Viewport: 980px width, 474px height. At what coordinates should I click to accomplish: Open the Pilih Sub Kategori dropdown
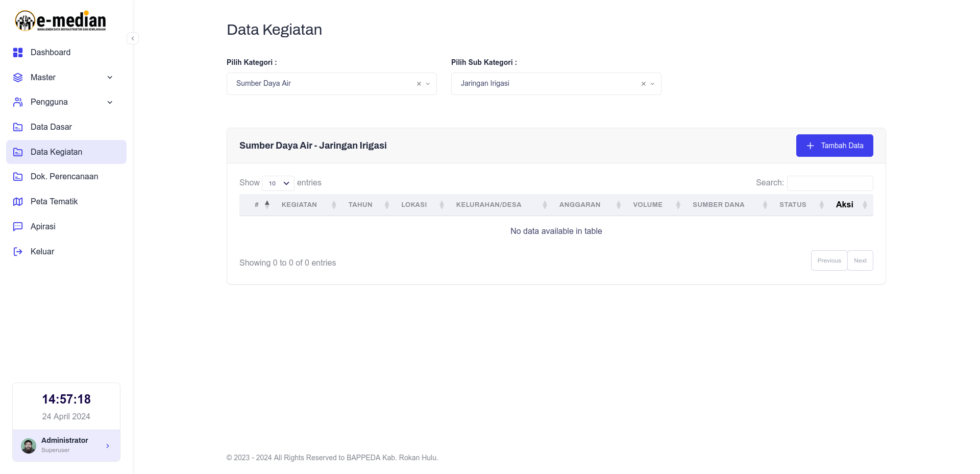tap(556, 84)
